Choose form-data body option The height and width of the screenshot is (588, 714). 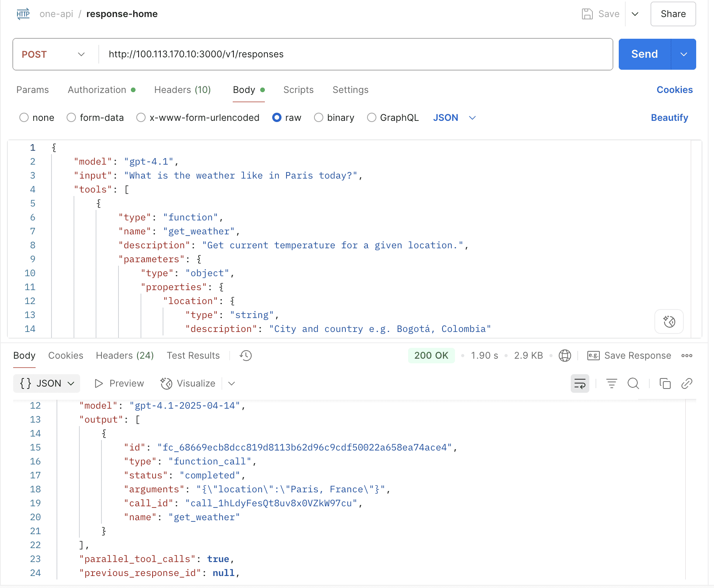point(71,118)
